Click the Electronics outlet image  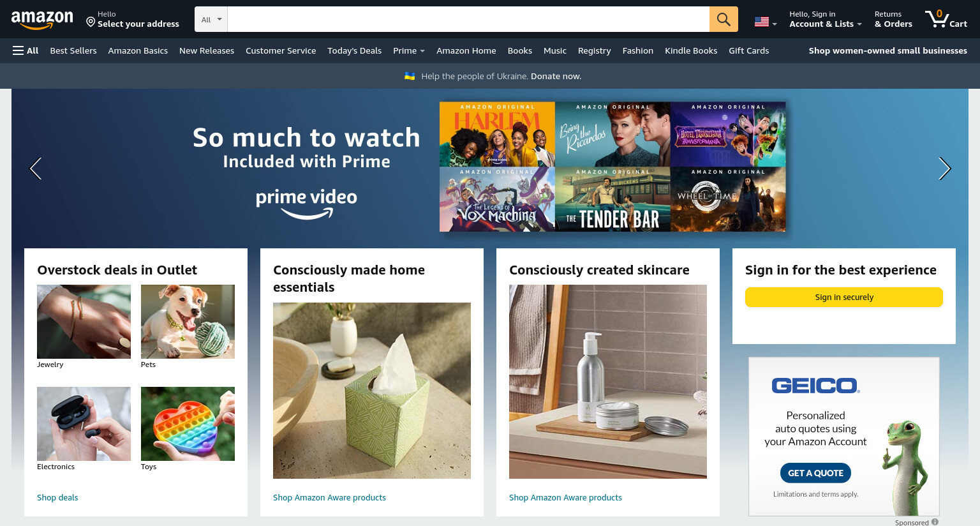(x=84, y=424)
